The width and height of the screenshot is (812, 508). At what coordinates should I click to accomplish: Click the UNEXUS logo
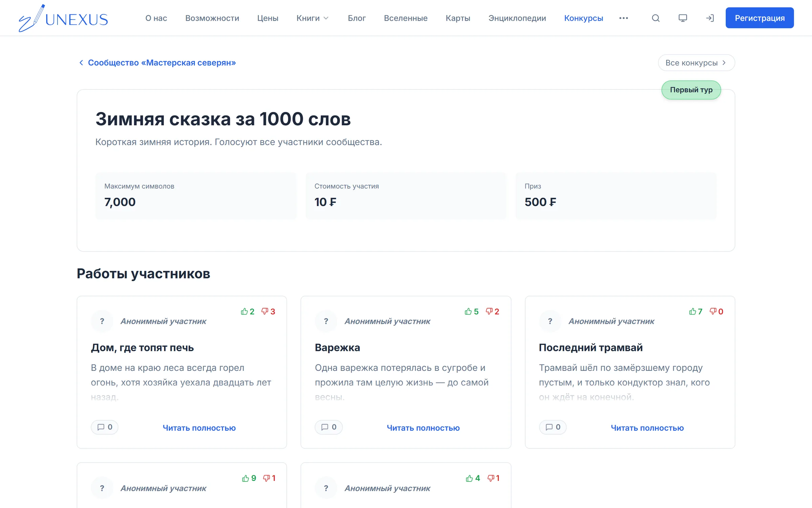pyautogui.click(x=63, y=18)
